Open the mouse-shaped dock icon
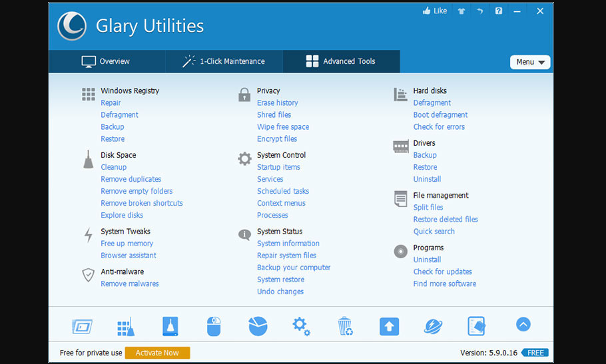 214,327
